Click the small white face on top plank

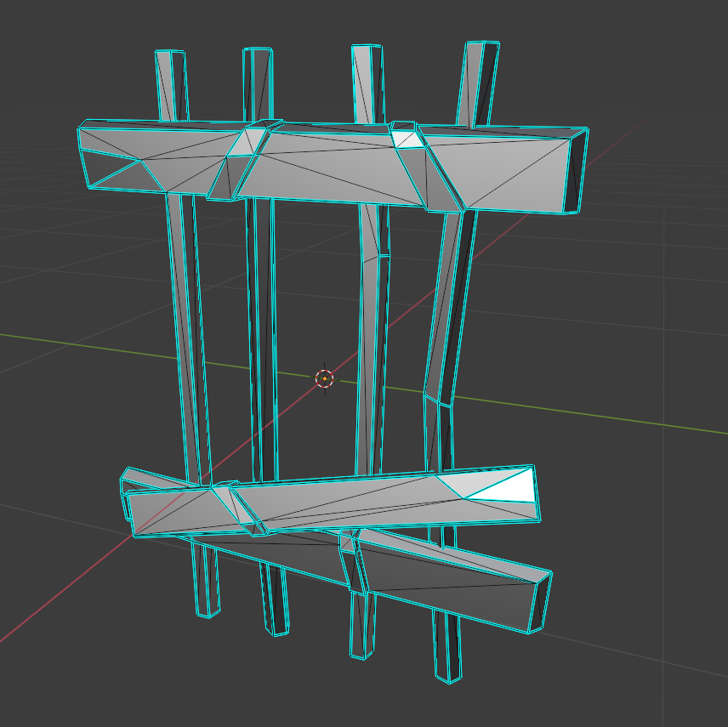click(407, 139)
